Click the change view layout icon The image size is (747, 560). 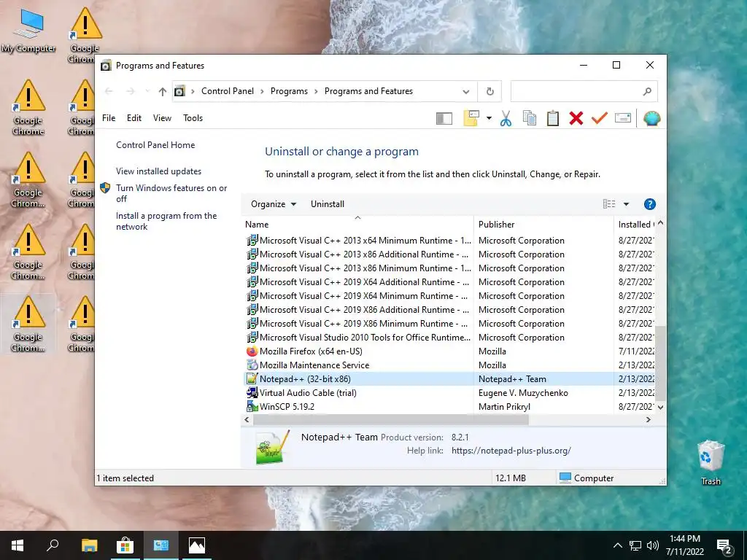click(609, 204)
